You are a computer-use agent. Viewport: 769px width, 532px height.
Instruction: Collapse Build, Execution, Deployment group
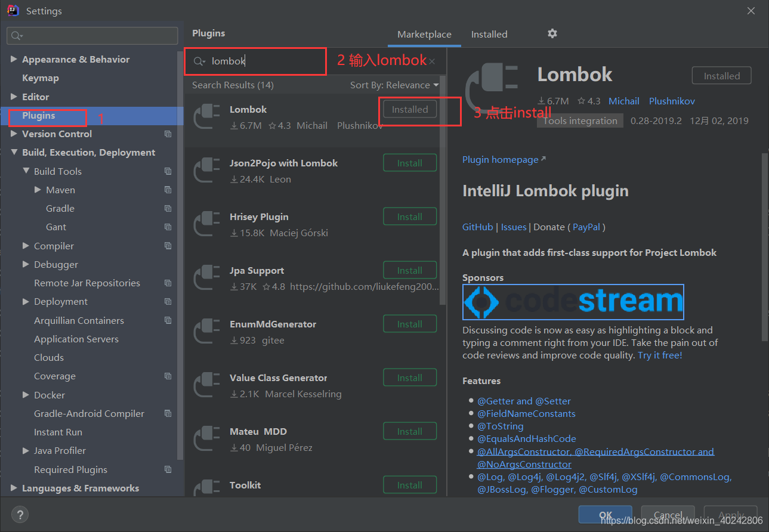[x=14, y=153]
